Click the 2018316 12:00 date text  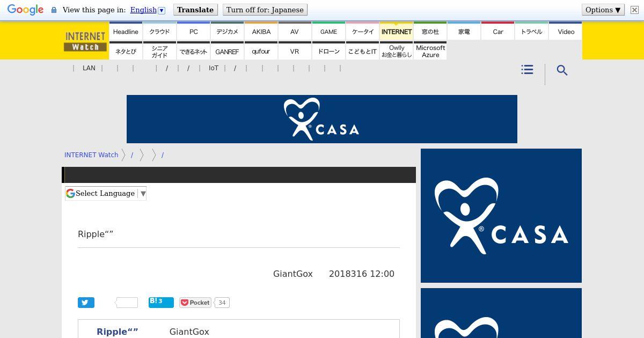[362, 274]
